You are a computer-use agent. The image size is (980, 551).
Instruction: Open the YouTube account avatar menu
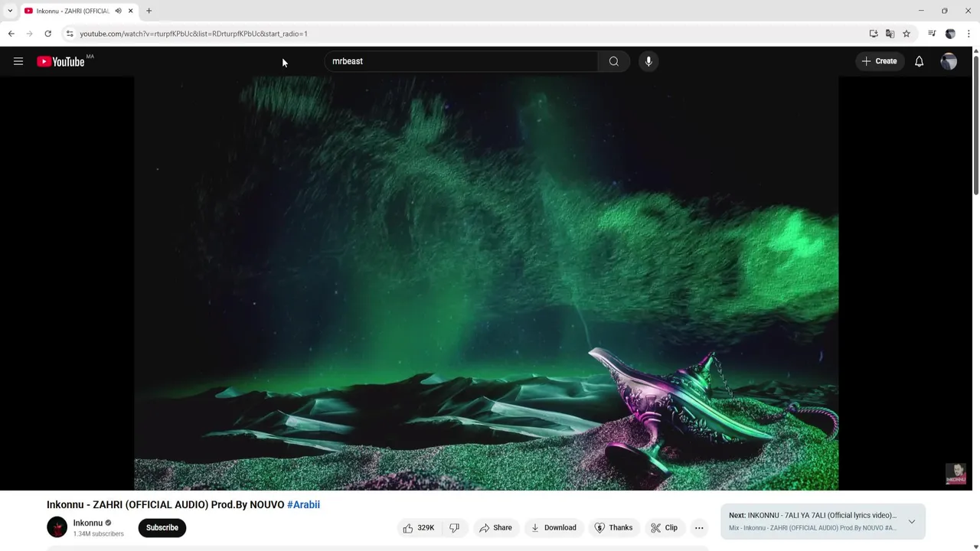click(x=949, y=61)
